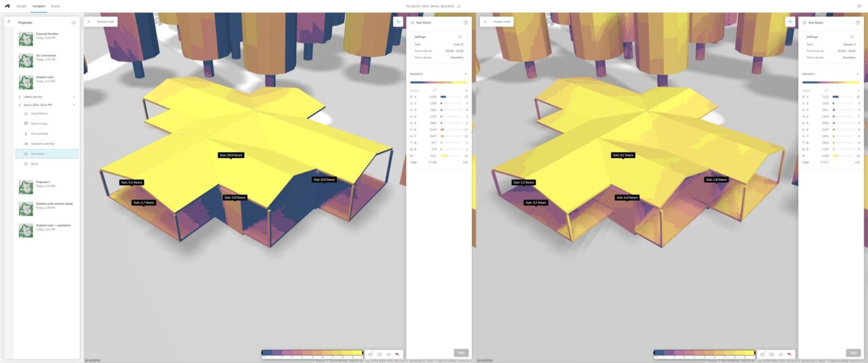Click the Autodesk Forma logo
The width and height of the screenshot is (868, 363).
click(7, 6)
